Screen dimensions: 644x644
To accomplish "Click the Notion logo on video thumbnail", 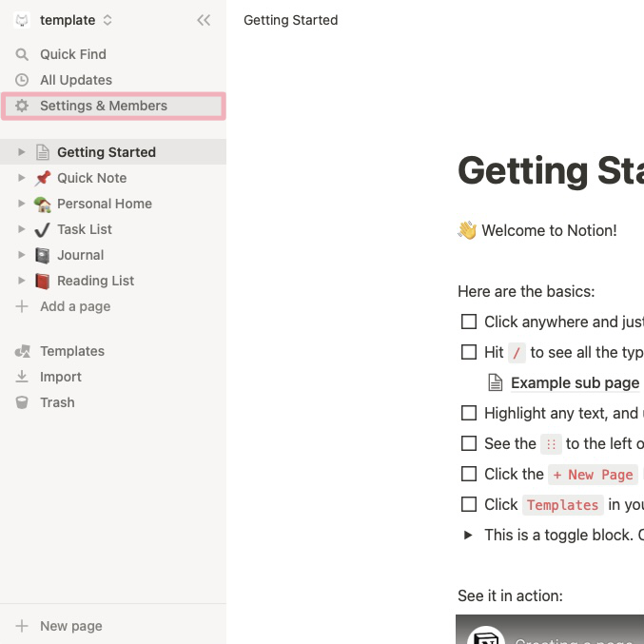I will point(486,635).
